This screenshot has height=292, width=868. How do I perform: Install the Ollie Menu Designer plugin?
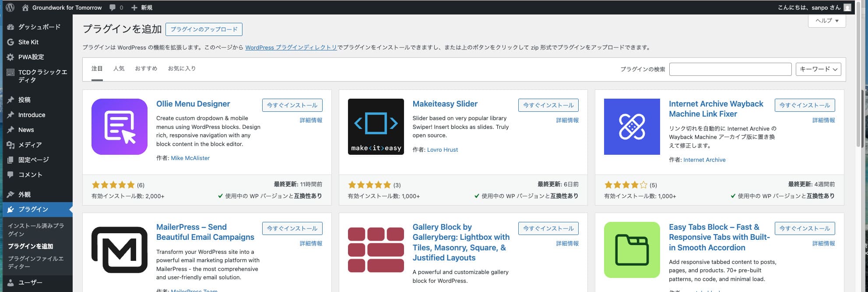coord(292,105)
